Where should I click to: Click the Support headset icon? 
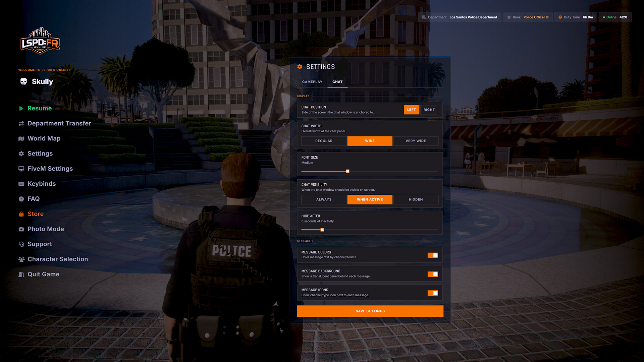[x=21, y=244]
